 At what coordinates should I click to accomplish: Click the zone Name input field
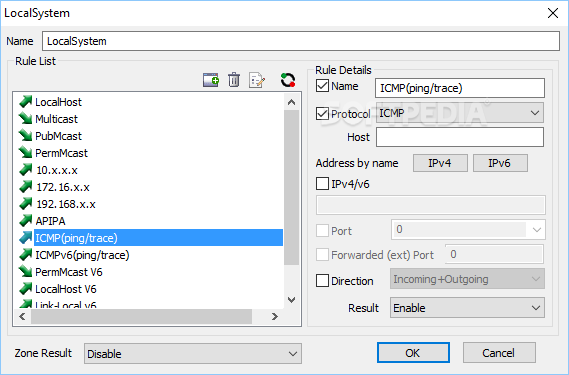click(x=301, y=41)
